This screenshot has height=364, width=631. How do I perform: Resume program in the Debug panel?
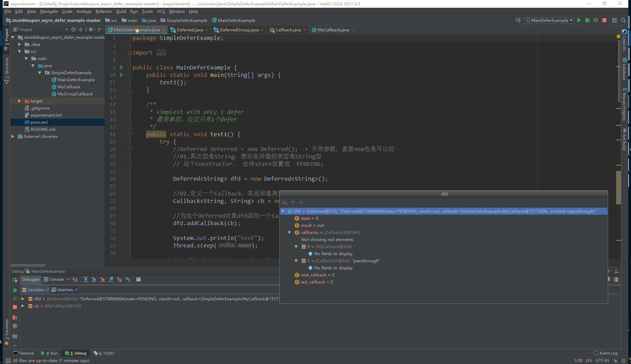[x=15, y=290]
